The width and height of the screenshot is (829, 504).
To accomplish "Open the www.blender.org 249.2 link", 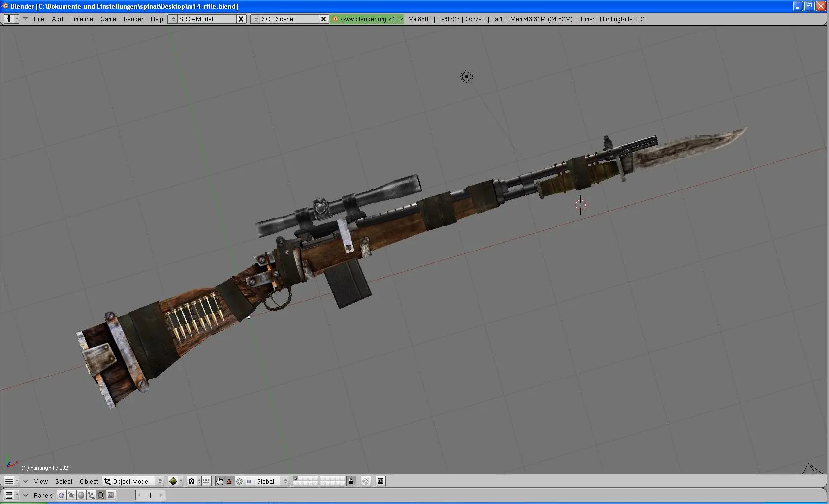I will coord(367,19).
